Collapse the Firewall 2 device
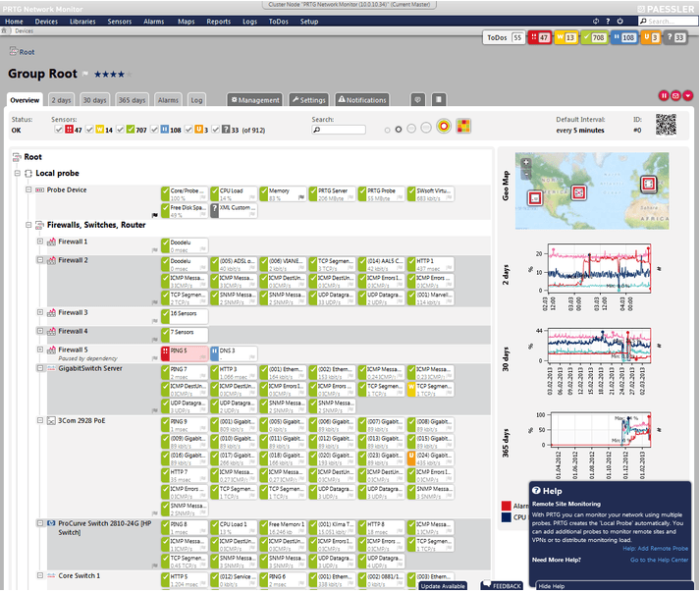This screenshot has width=700, height=593. click(40, 260)
